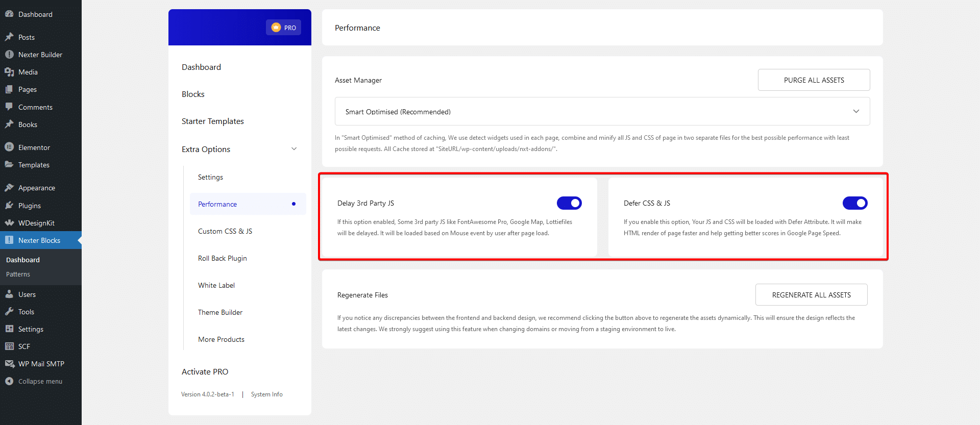
Task: Click the SCF grid icon
Action: tap(9, 346)
